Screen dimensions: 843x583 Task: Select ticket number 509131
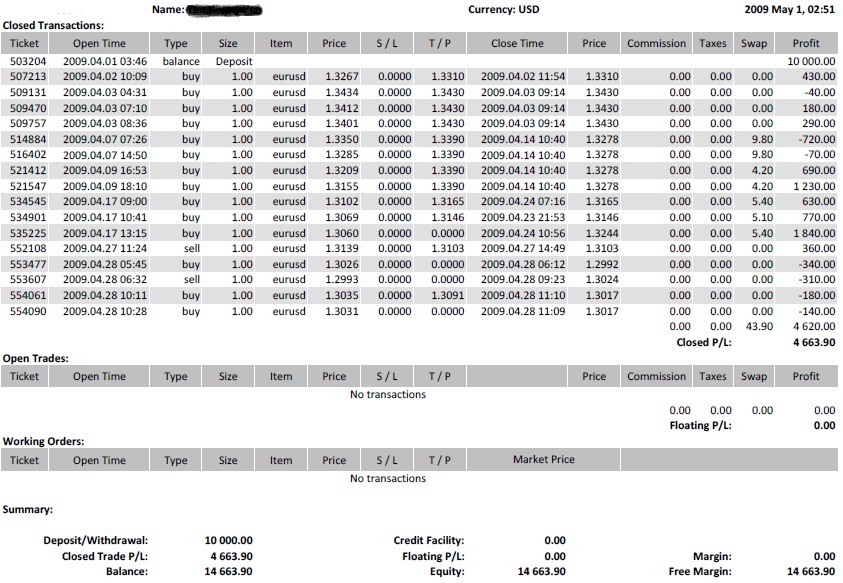click(x=28, y=93)
